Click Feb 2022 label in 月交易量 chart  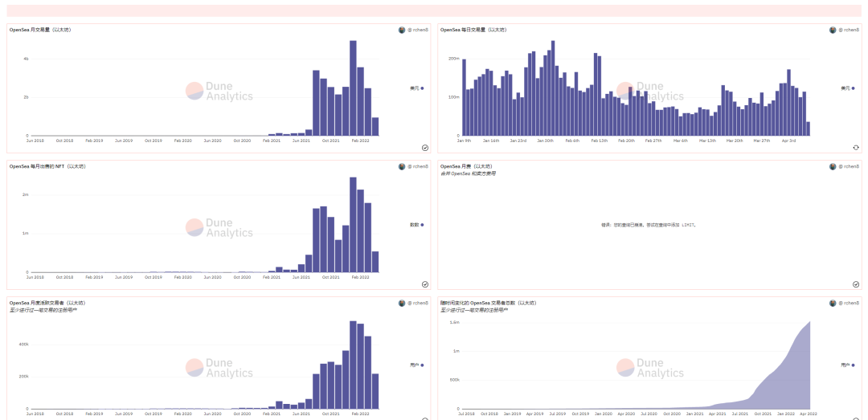tap(360, 141)
